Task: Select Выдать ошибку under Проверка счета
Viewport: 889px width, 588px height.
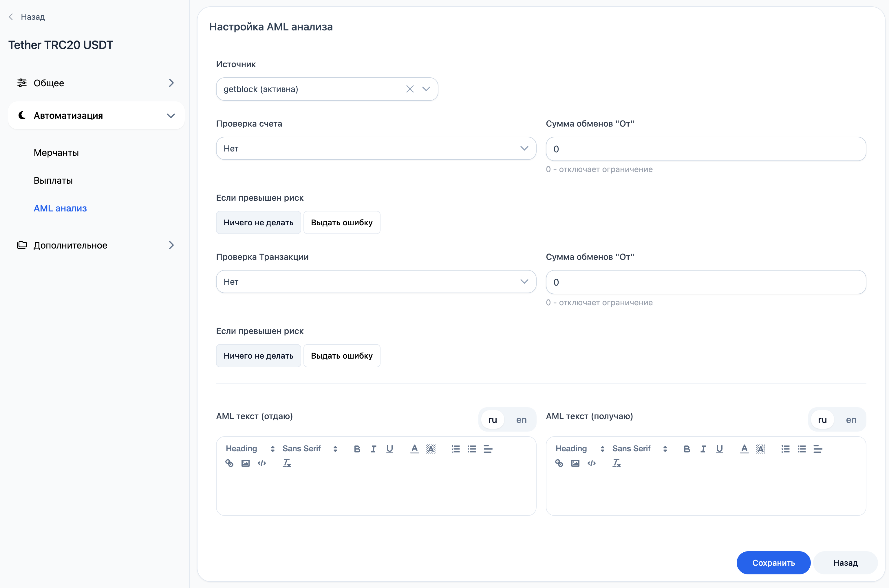Action: pos(342,222)
